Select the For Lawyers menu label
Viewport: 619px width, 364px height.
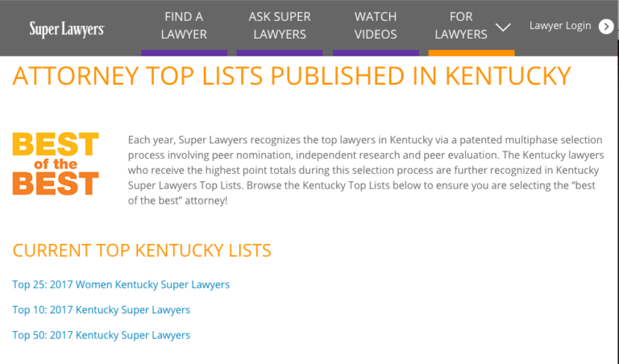click(x=461, y=26)
